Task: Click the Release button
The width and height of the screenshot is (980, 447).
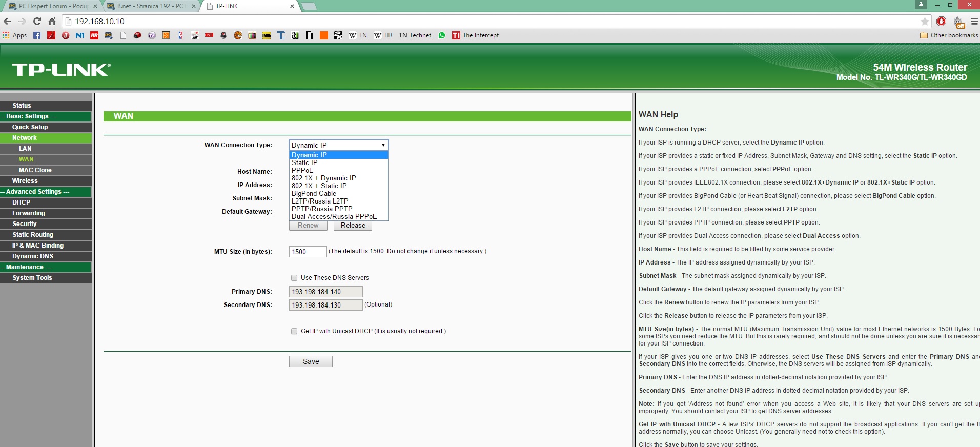Action: pyautogui.click(x=353, y=226)
